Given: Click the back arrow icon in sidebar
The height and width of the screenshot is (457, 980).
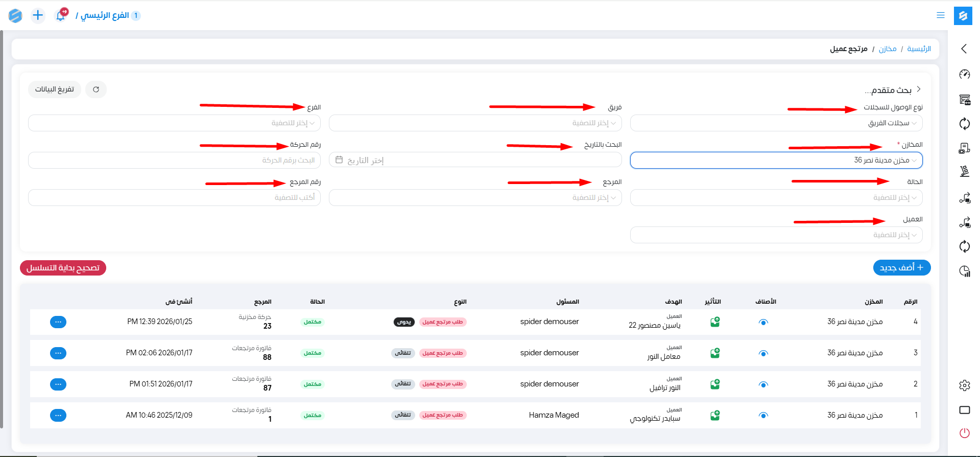Looking at the screenshot, I should [x=964, y=49].
